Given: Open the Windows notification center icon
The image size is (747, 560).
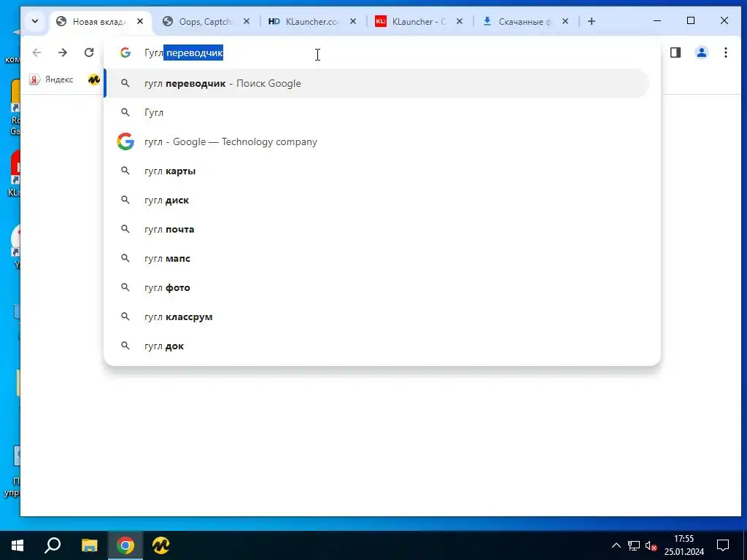Looking at the screenshot, I should pyautogui.click(x=723, y=545).
